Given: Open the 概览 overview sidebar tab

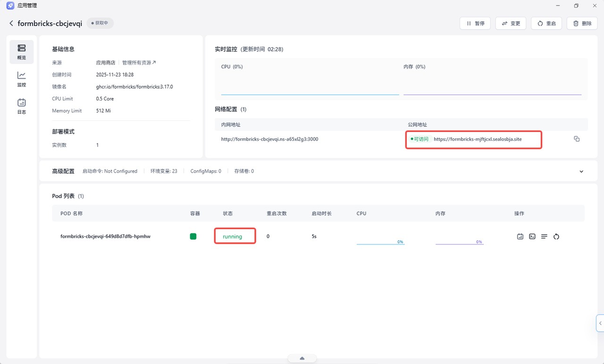Looking at the screenshot, I should click(22, 52).
